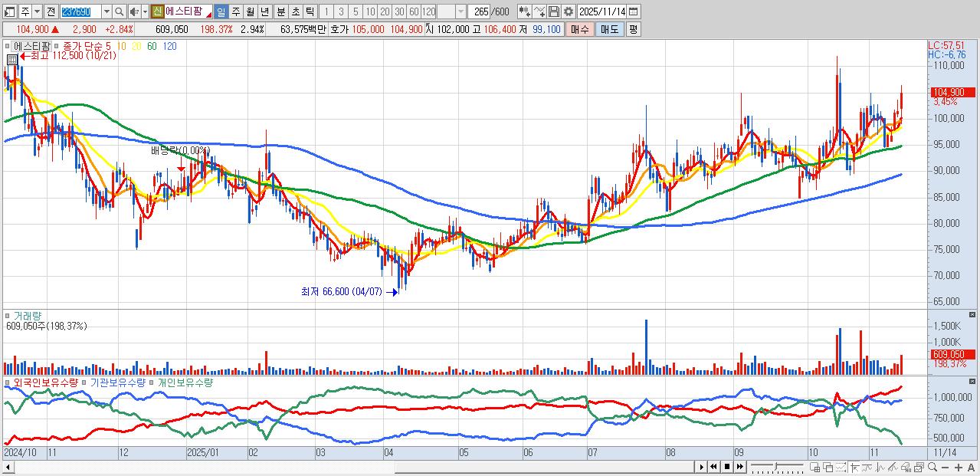Click the 전 button in the toolbar
This screenshot has width=980, height=476.
point(51,11)
